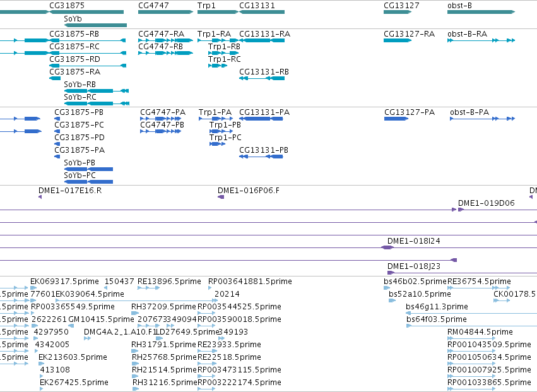Viewport: 537px width, 392px height.
Task: Click the CG31875 gene label
Action: click(x=67, y=6)
